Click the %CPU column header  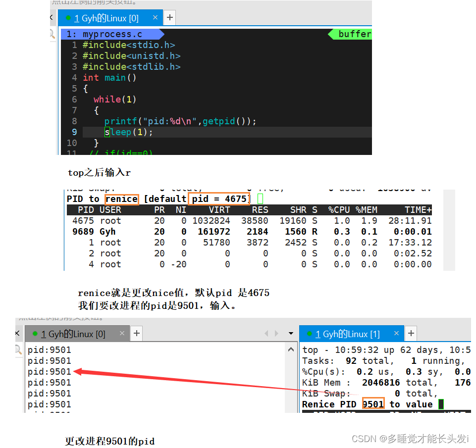[339, 210]
